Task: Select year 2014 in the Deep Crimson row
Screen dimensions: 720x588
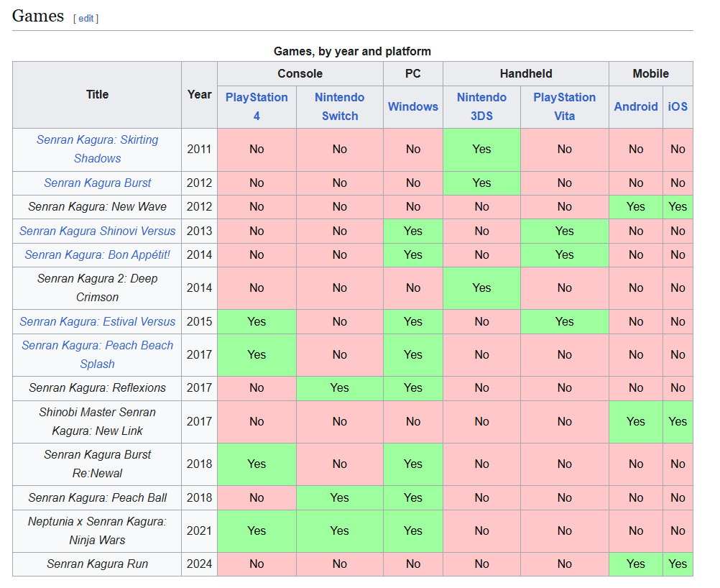Action: [x=199, y=288]
